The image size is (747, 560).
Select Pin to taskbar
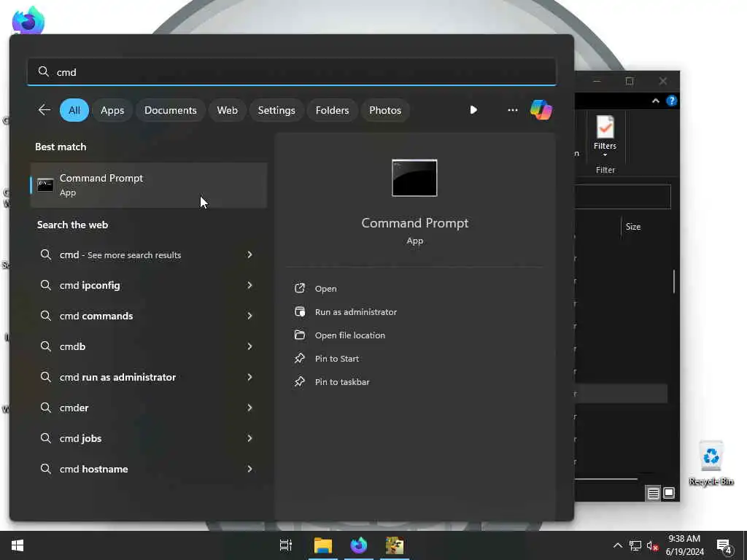342,382
